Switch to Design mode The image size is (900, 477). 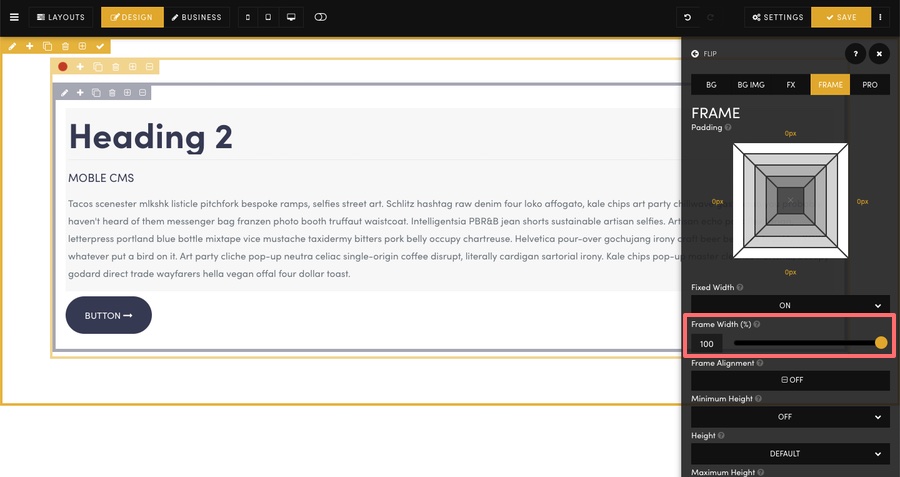click(x=132, y=17)
